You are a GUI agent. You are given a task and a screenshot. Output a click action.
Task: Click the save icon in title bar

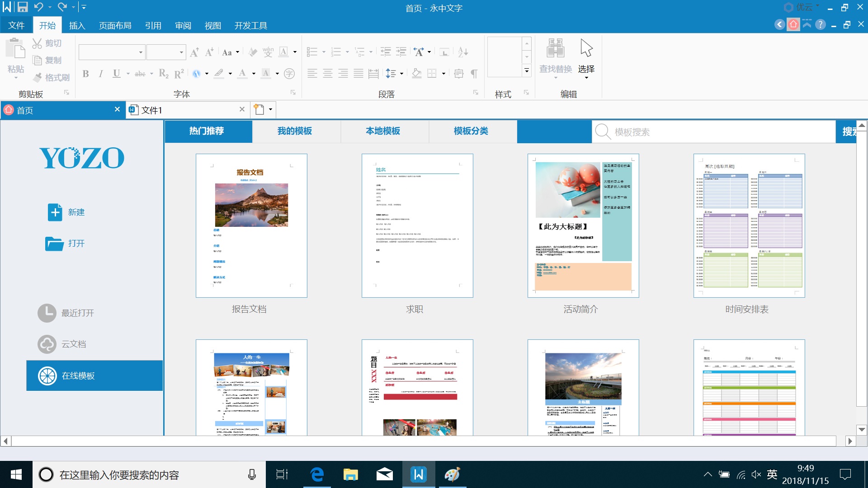click(23, 7)
